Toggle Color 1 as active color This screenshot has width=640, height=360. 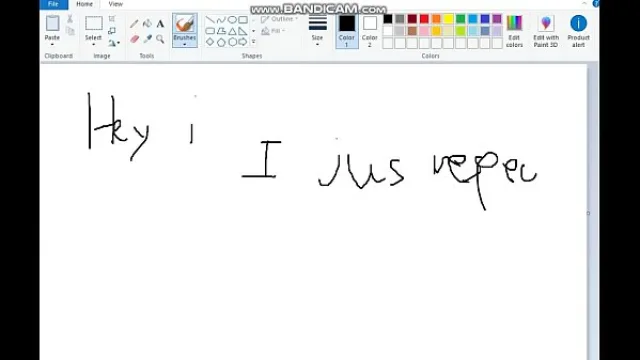pyautogui.click(x=347, y=31)
